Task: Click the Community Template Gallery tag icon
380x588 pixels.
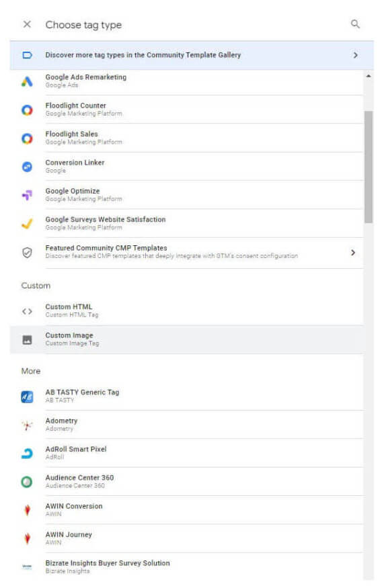Action: pyautogui.click(x=27, y=55)
